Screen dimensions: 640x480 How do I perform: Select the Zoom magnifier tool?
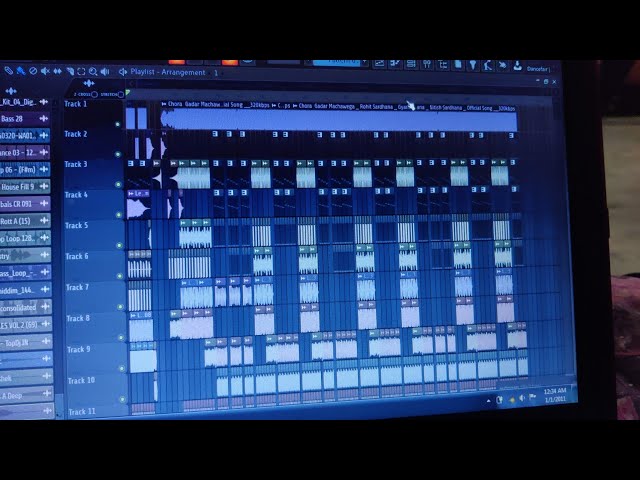coord(93,72)
